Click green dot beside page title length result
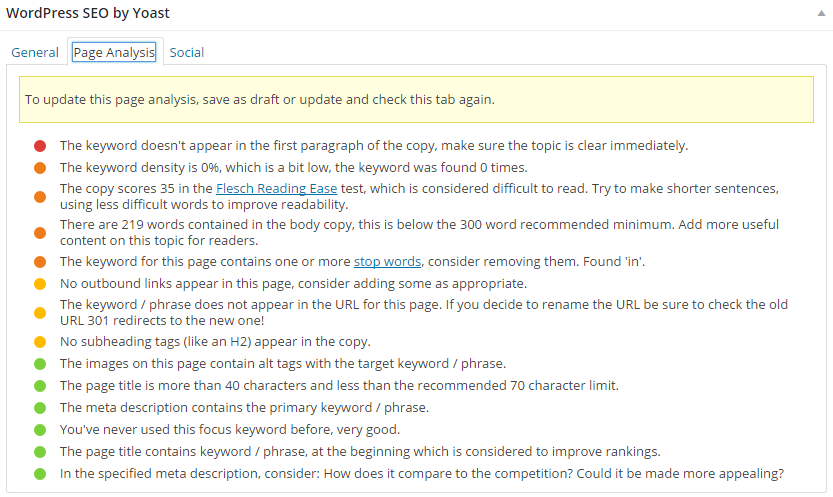Viewport: 833px width, 497px height. point(40,386)
